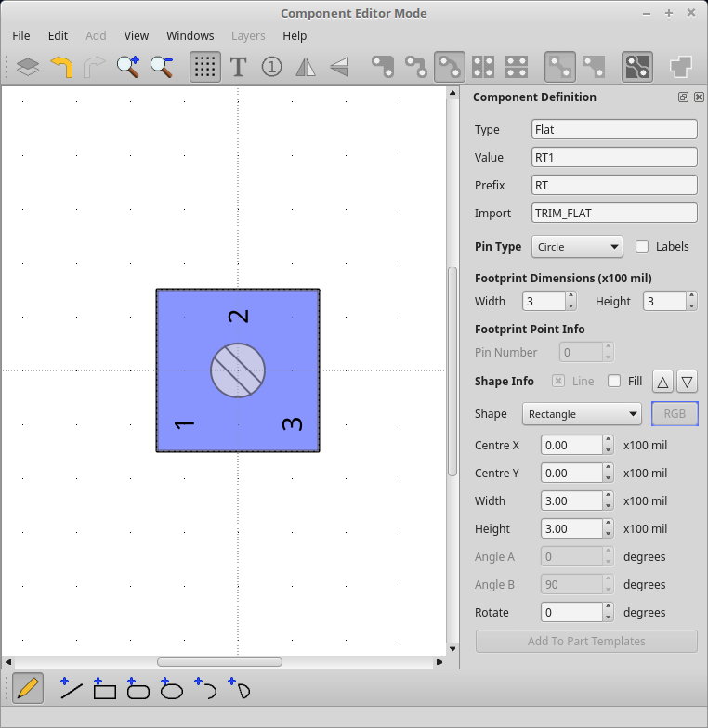Open the Pin Type dropdown
Image resolution: width=708 pixels, height=728 pixels.
click(577, 247)
